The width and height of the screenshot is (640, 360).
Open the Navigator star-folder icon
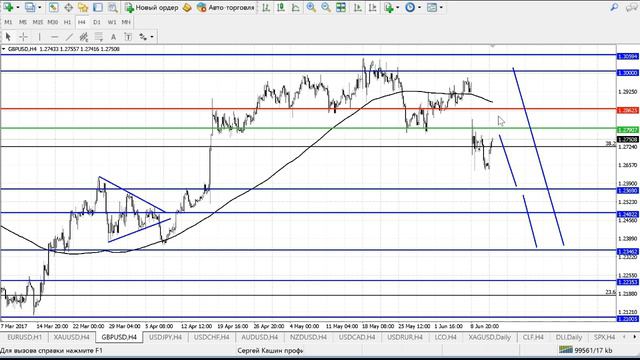coord(83,7)
